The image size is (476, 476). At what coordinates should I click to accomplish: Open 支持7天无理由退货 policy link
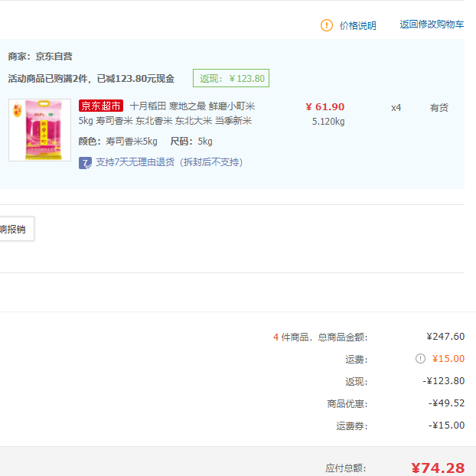(x=169, y=162)
